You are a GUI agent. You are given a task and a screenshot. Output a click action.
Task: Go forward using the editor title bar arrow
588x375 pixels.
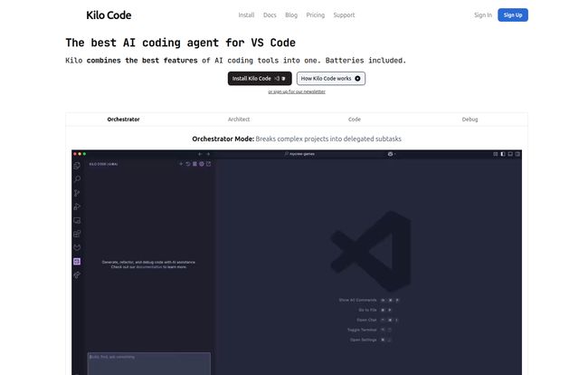tap(208, 154)
